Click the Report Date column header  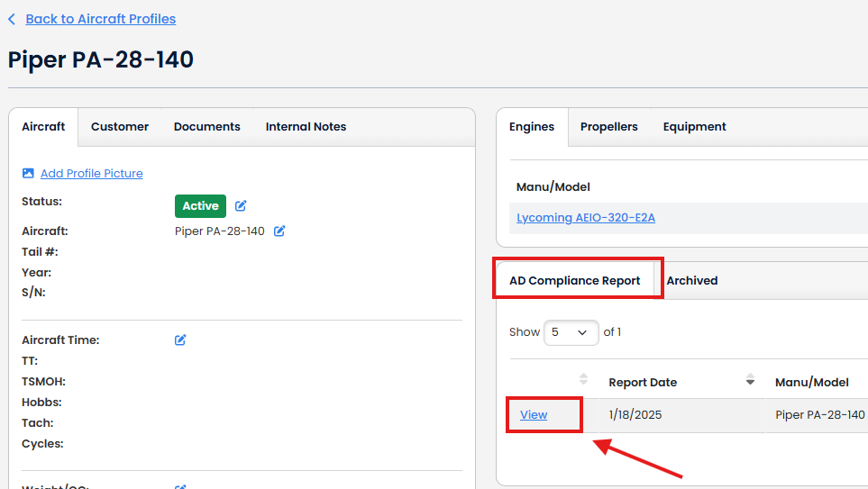click(x=643, y=382)
